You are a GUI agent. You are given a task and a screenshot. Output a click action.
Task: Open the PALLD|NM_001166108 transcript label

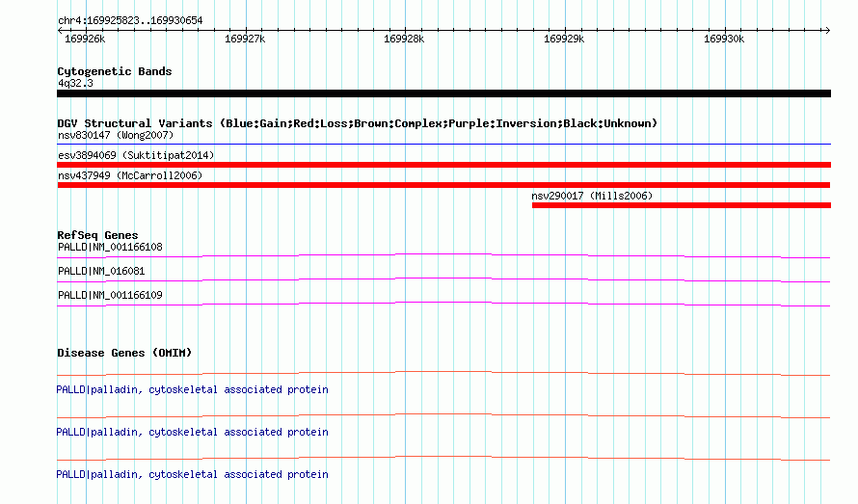click(110, 247)
